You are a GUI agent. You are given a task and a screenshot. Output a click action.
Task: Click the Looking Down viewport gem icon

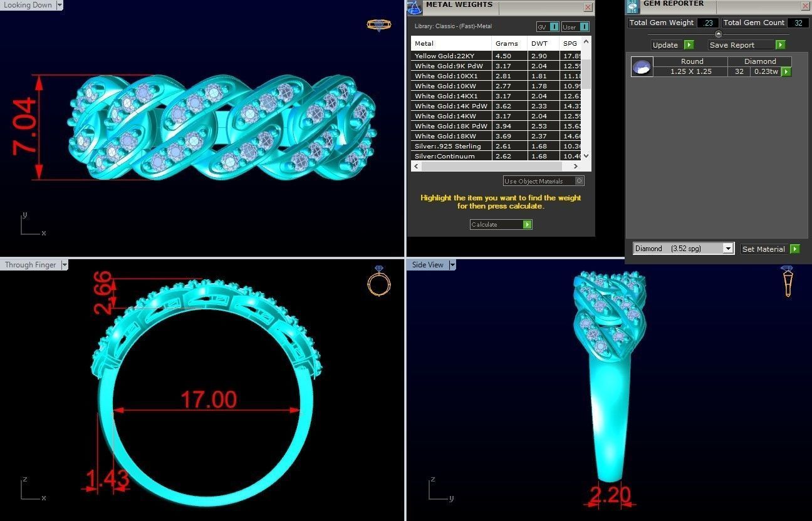378,25
